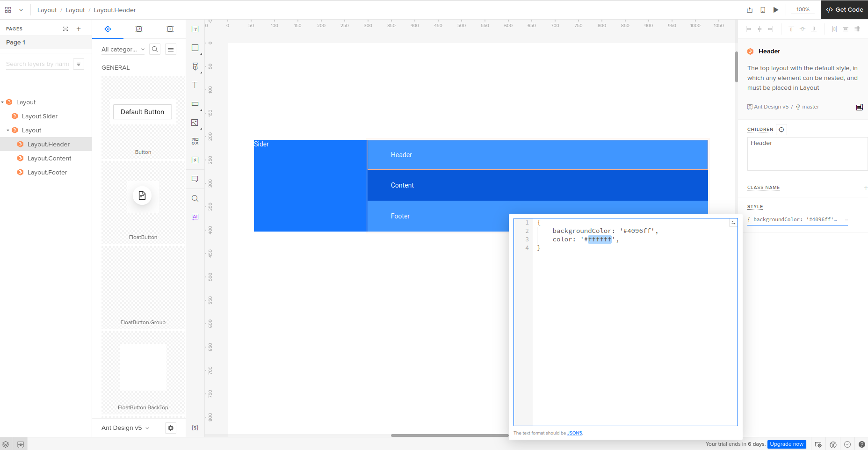Select the text box tool at toolbar top

click(x=195, y=29)
